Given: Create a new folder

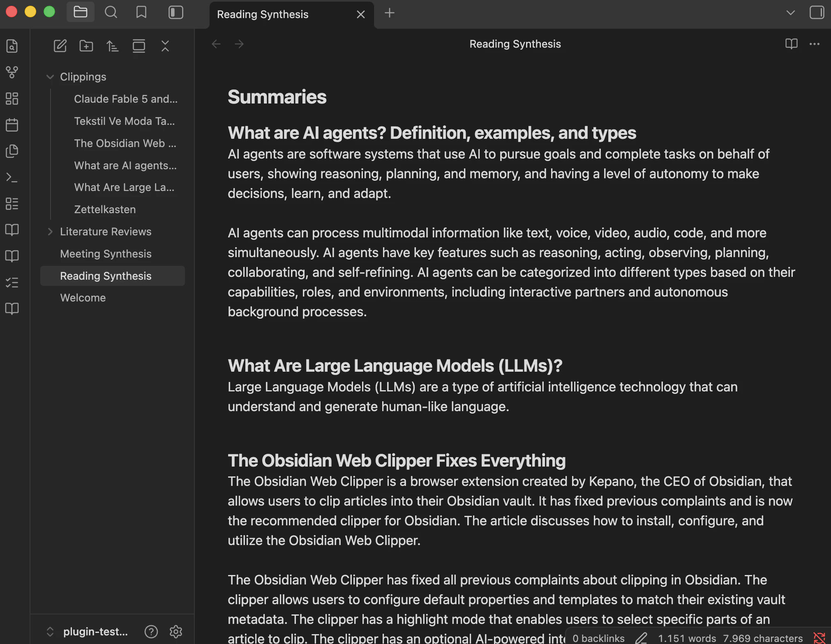Looking at the screenshot, I should 86,46.
